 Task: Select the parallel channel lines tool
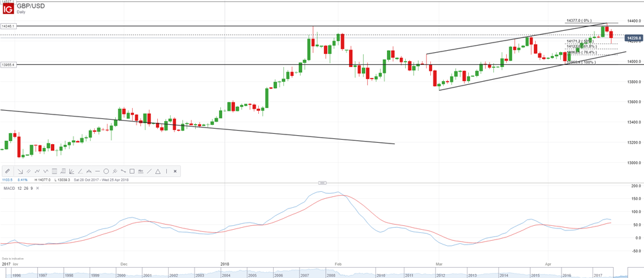(29, 171)
